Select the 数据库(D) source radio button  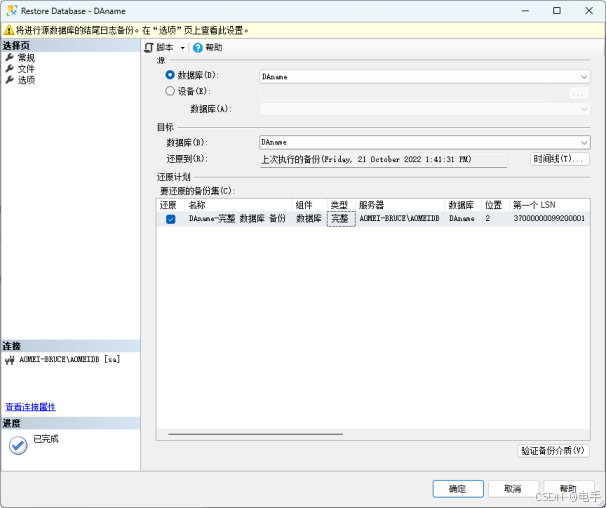170,75
